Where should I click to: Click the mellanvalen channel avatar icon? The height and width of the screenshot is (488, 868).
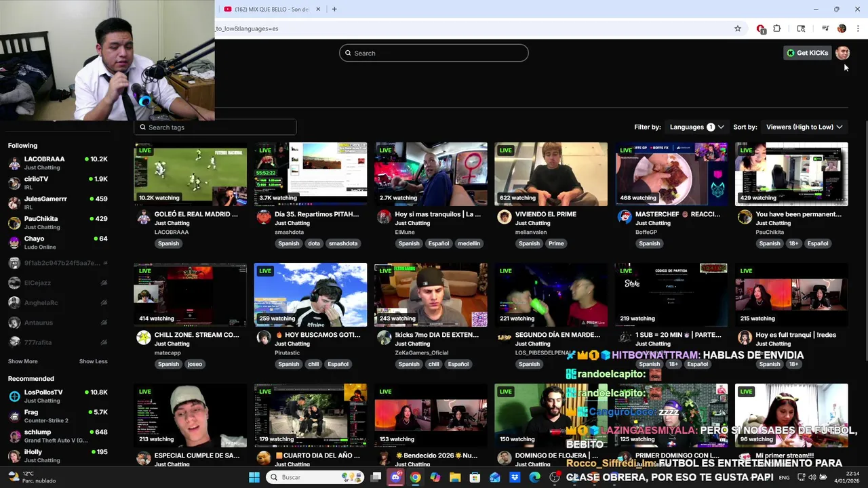504,217
